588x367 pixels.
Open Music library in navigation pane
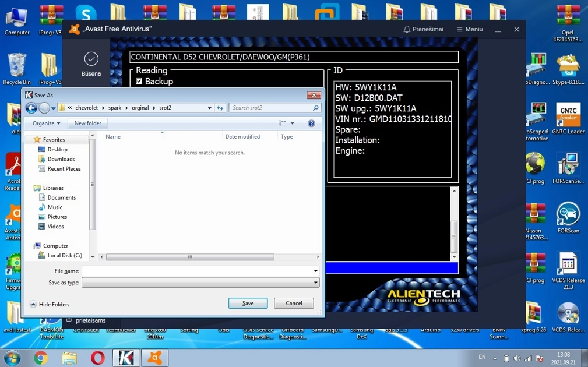click(x=55, y=207)
